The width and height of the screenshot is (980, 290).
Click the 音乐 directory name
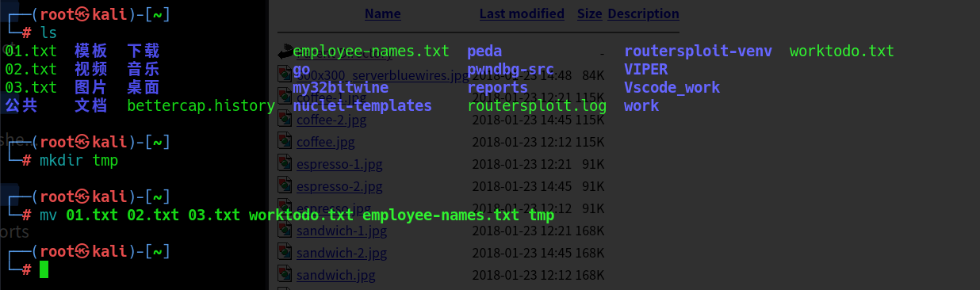click(x=144, y=69)
